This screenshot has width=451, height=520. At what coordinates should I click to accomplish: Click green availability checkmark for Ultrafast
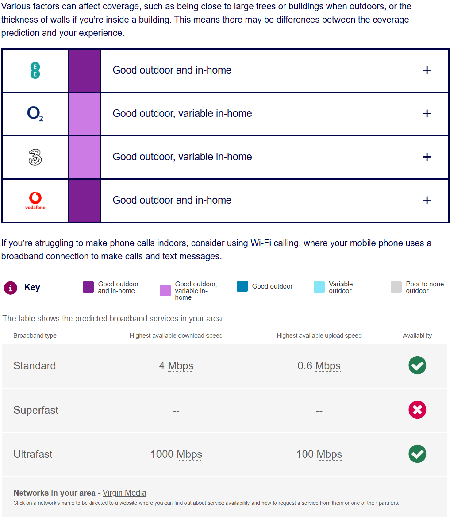pyautogui.click(x=417, y=454)
